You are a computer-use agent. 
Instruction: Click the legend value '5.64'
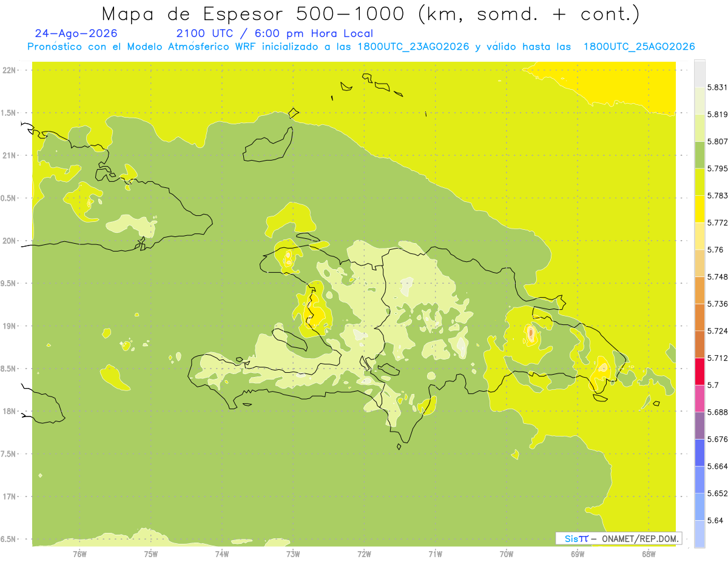click(x=715, y=520)
